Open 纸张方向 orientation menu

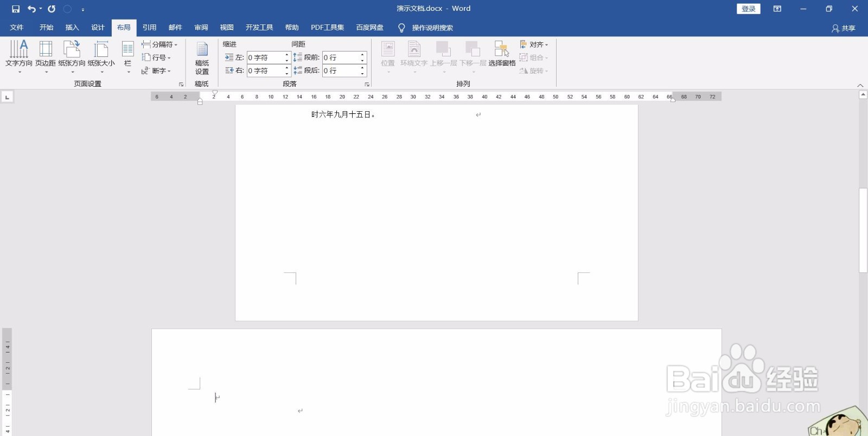pos(72,56)
